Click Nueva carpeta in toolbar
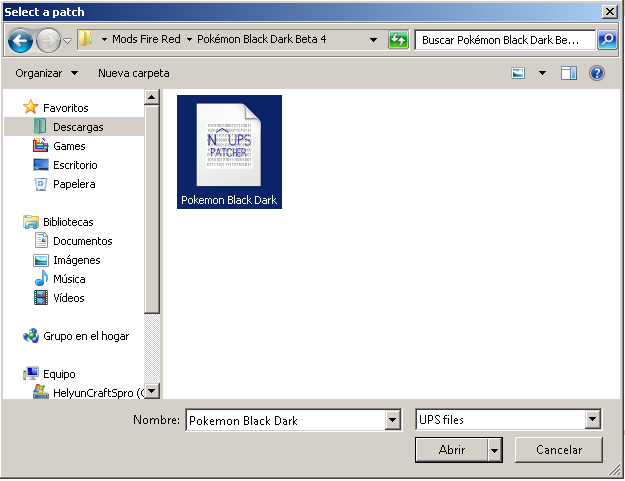Image resolution: width=625 pixels, height=481 pixels. click(133, 73)
